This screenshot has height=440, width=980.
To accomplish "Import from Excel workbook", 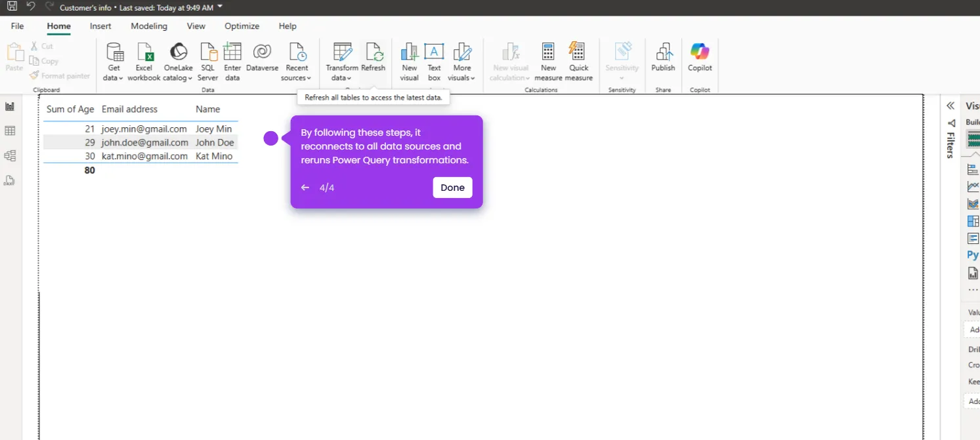I will [x=144, y=62].
